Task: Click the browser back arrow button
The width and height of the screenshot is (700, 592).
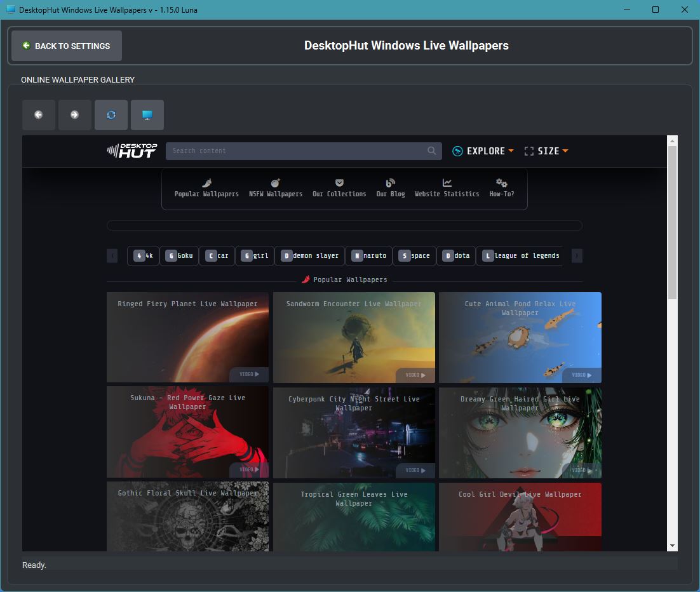Action: coord(39,115)
